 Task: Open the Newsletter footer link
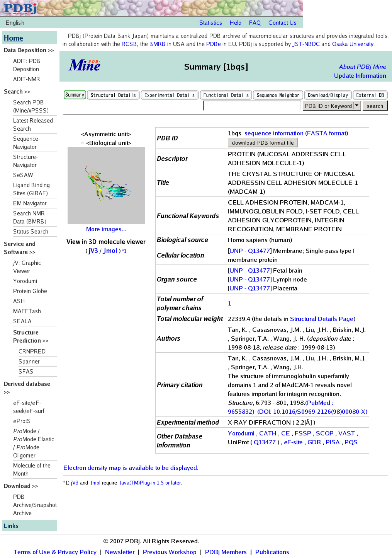tap(120, 552)
